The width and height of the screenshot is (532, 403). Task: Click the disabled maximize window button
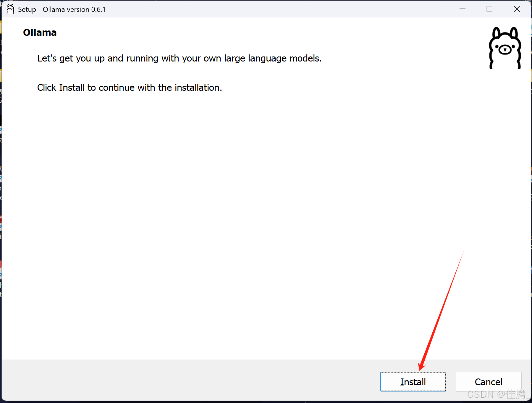(x=489, y=9)
